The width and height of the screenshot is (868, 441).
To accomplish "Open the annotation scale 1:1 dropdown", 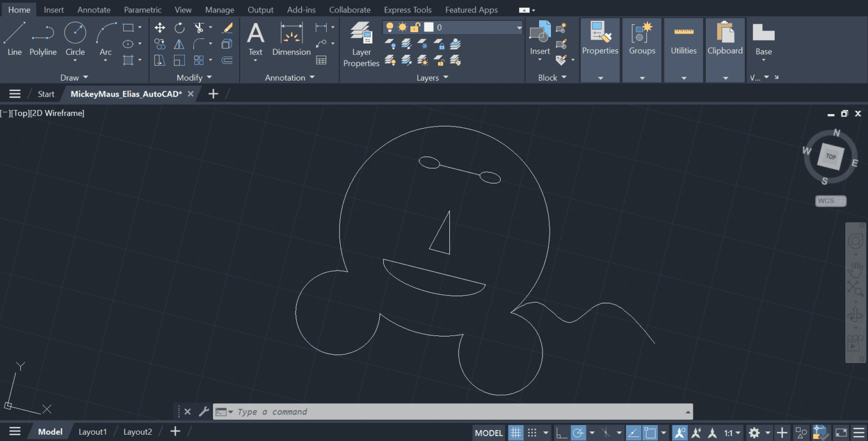I will (x=733, y=433).
